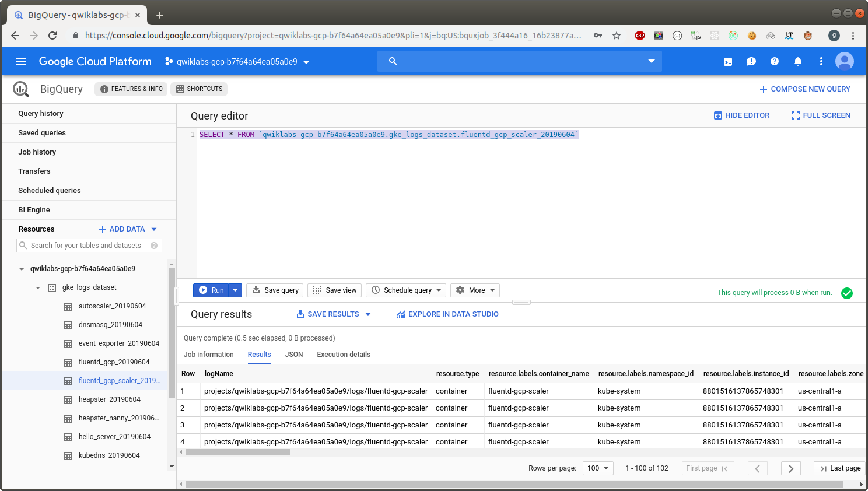Viewport: 868px width, 491px height.
Task: Open Run button options arrow
Action: click(235, 290)
